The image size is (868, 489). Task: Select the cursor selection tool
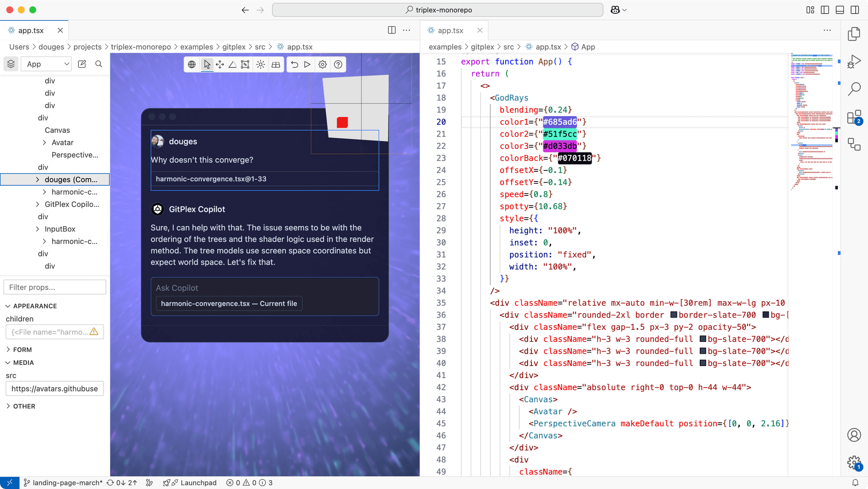tap(206, 64)
